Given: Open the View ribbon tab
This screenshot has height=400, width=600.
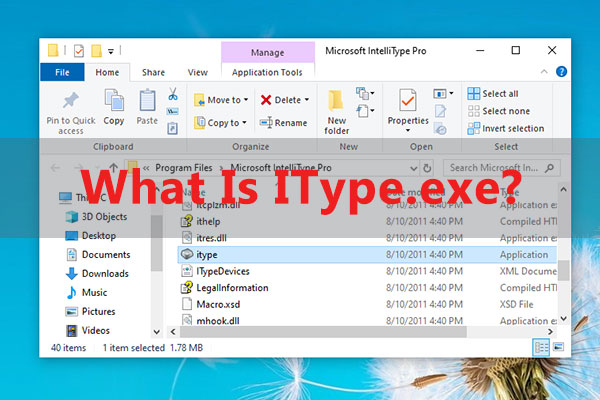Looking at the screenshot, I should pyautogui.click(x=197, y=72).
